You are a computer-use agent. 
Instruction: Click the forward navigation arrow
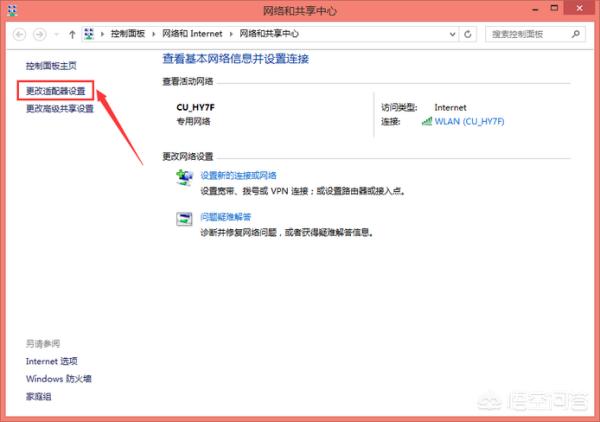[39, 34]
